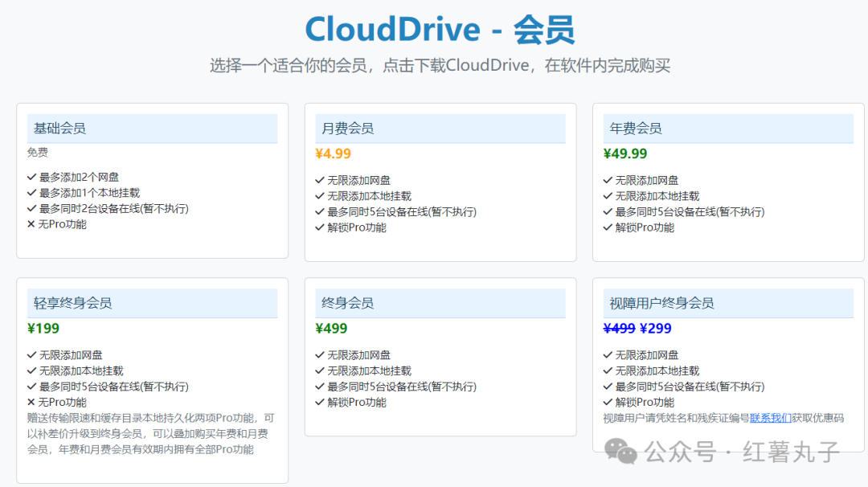The height and width of the screenshot is (487, 868).
Task: Click "无限添加本地挂载" in the 年费会员 card
Action: coord(657,196)
